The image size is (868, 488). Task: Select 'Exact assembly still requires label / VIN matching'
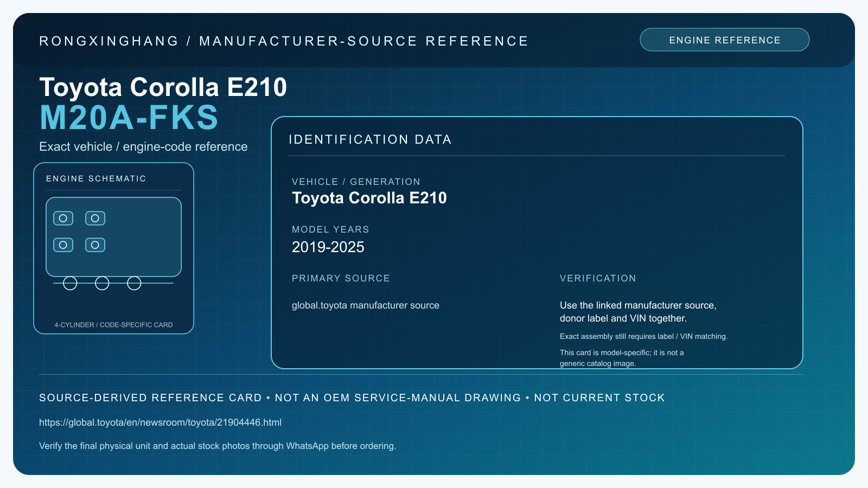643,336
